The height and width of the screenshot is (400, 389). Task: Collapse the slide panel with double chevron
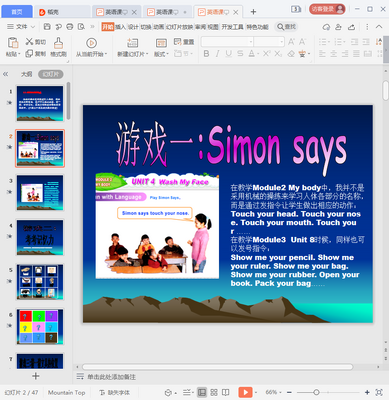click(6, 74)
